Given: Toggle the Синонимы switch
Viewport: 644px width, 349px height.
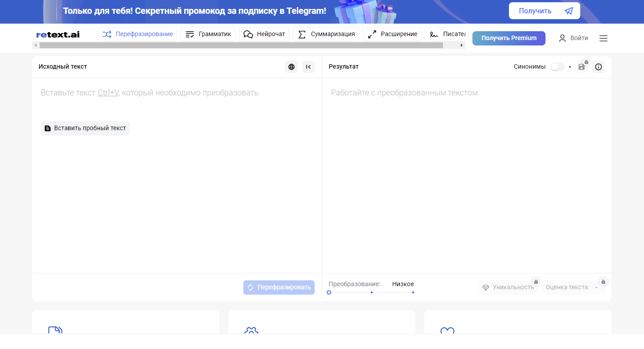Looking at the screenshot, I should 557,67.
